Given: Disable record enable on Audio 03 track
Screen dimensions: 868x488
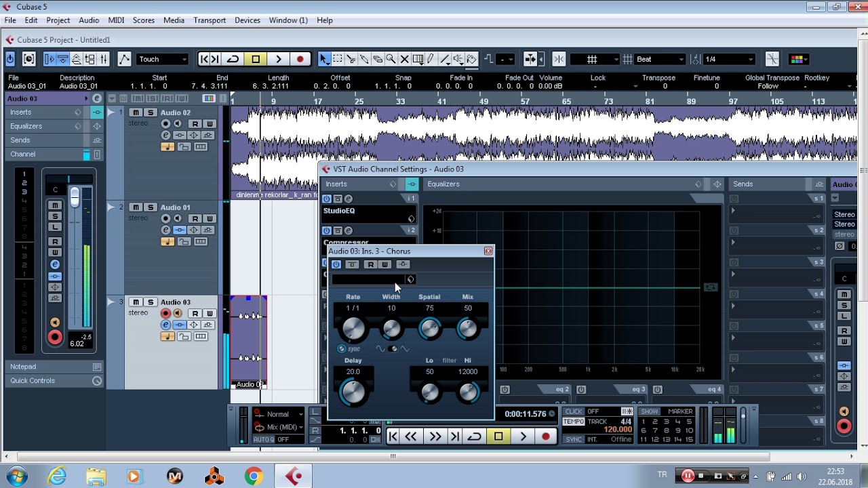Looking at the screenshot, I should click(x=165, y=313).
